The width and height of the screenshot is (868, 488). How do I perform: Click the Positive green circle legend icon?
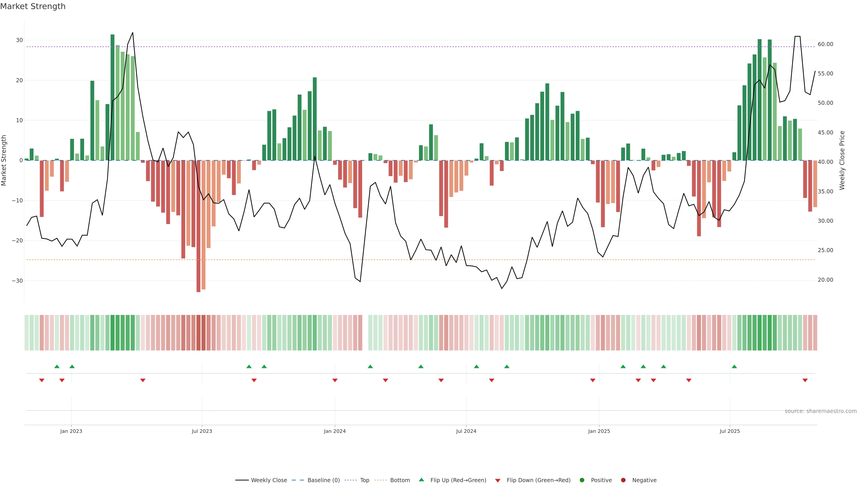click(582, 480)
